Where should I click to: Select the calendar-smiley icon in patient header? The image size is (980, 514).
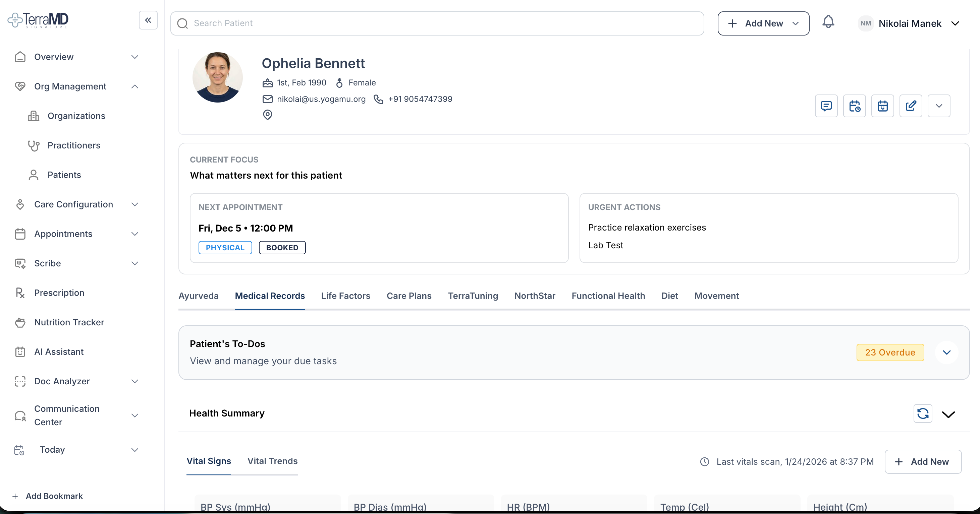[883, 106]
